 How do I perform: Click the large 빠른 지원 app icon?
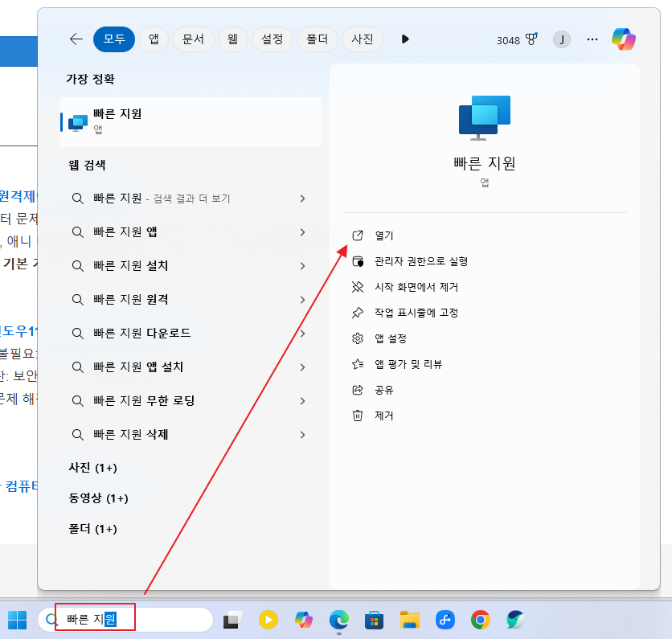(x=485, y=118)
